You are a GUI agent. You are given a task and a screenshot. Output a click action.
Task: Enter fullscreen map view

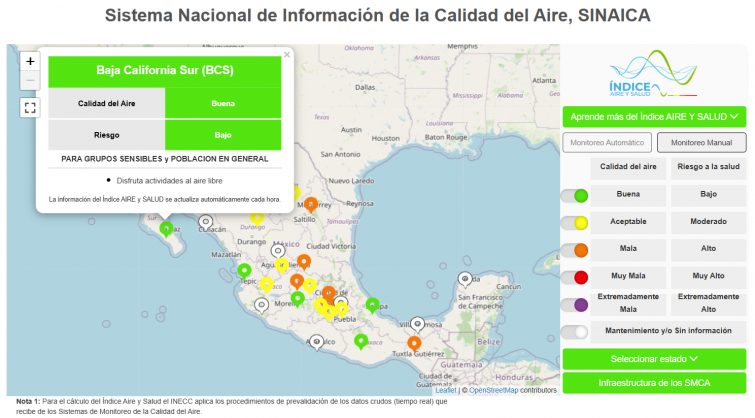(x=30, y=108)
